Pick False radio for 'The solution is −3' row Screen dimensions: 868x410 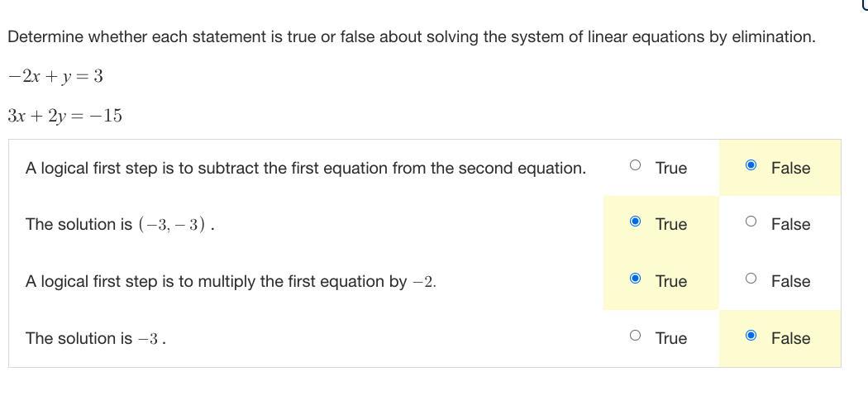click(x=751, y=335)
